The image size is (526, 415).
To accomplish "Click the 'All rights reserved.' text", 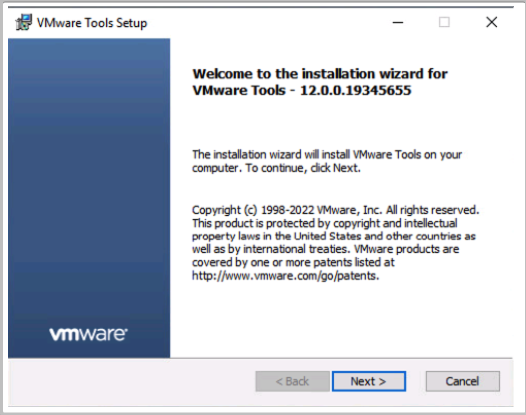I will point(432,210).
